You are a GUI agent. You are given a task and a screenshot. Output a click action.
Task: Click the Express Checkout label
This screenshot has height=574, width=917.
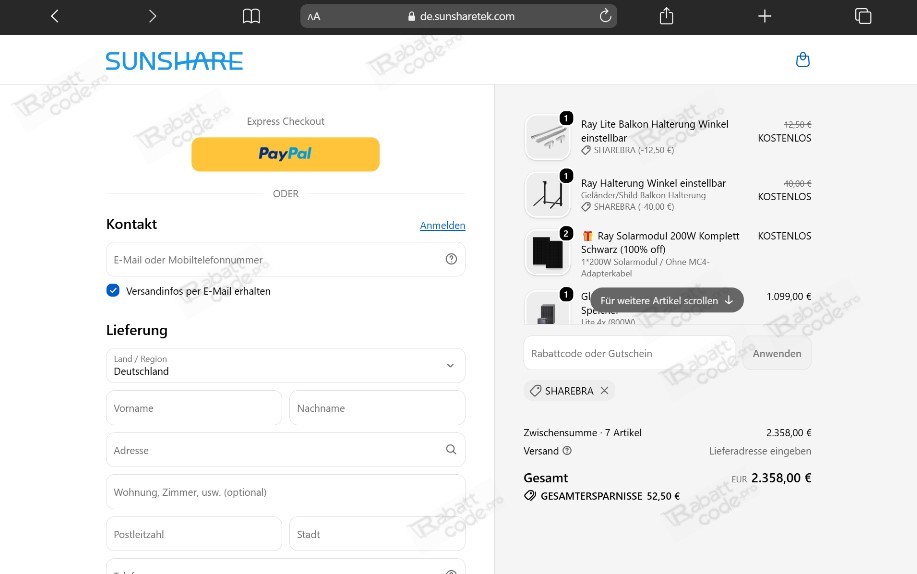[285, 121]
